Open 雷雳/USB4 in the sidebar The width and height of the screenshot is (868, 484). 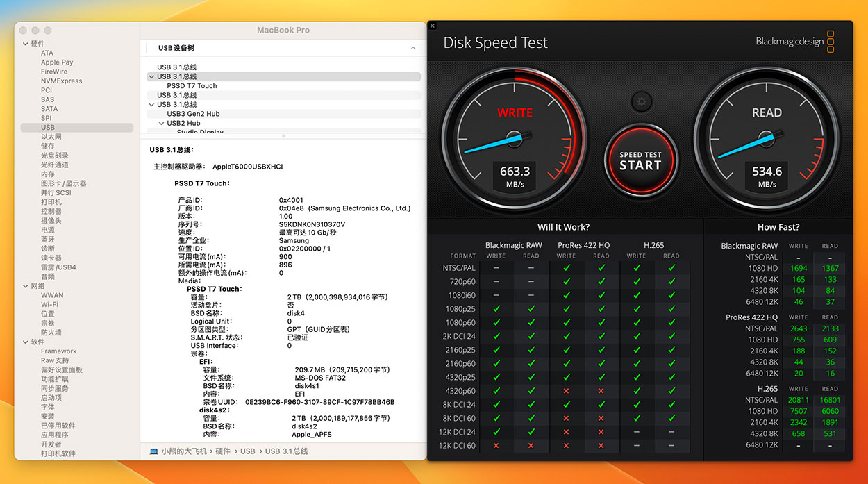[58, 267]
